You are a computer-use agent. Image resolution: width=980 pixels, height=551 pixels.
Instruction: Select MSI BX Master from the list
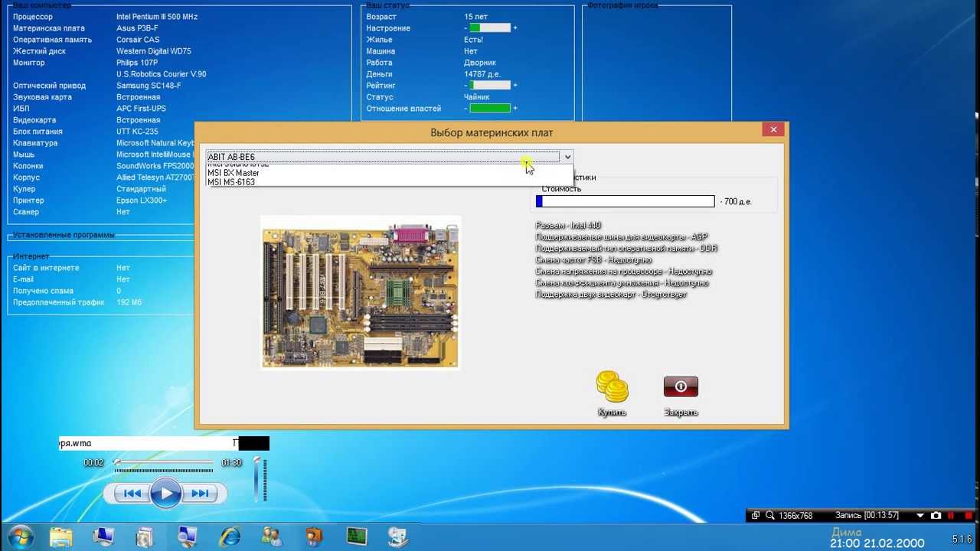(234, 173)
